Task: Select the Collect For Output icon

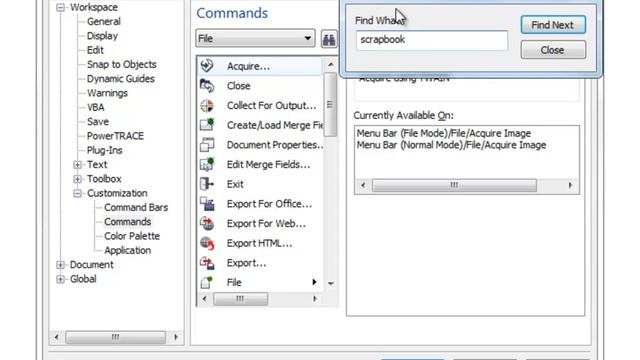Action: pos(207,105)
